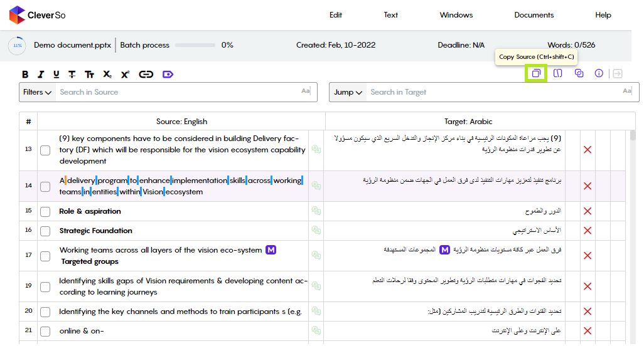Click red X on row 20
The width and height of the screenshot is (644, 346).
tap(588, 312)
